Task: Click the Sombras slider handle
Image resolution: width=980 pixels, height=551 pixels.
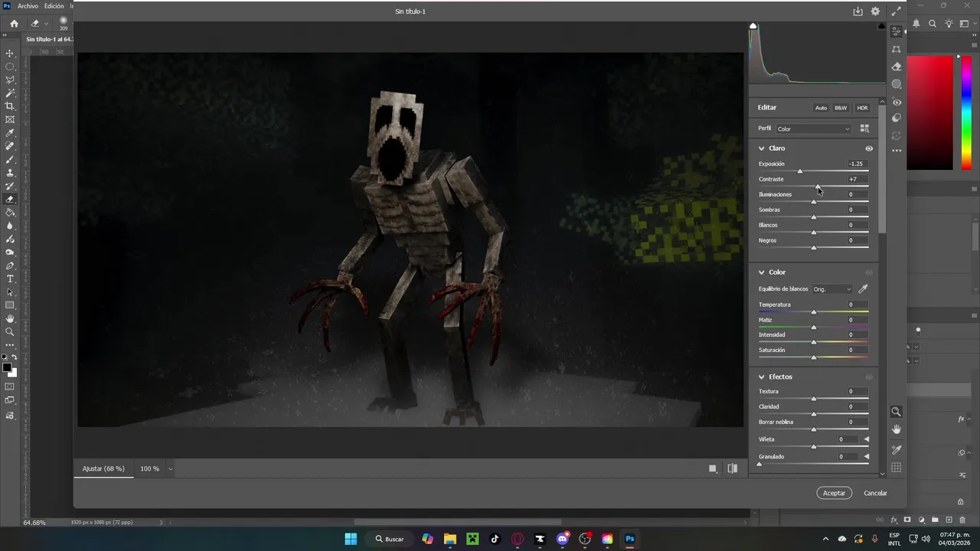Action: 814,217
